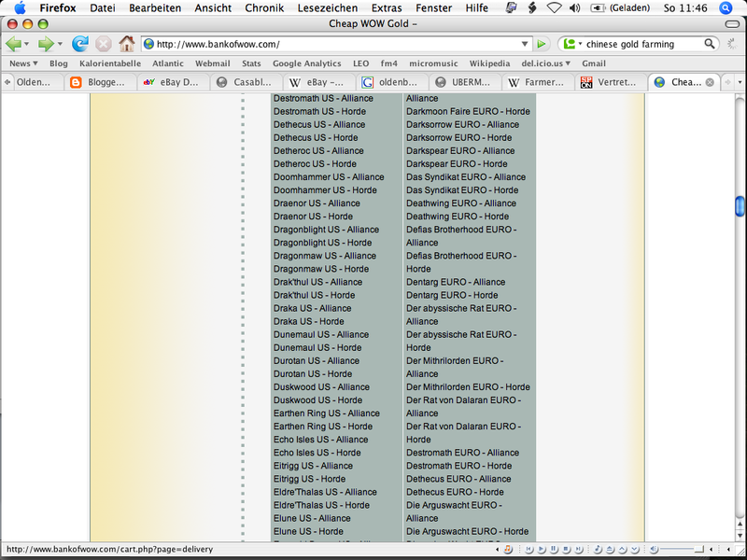Click the Duskwood US - Alliance link
The width and height of the screenshot is (747, 560).
[x=321, y=387]
